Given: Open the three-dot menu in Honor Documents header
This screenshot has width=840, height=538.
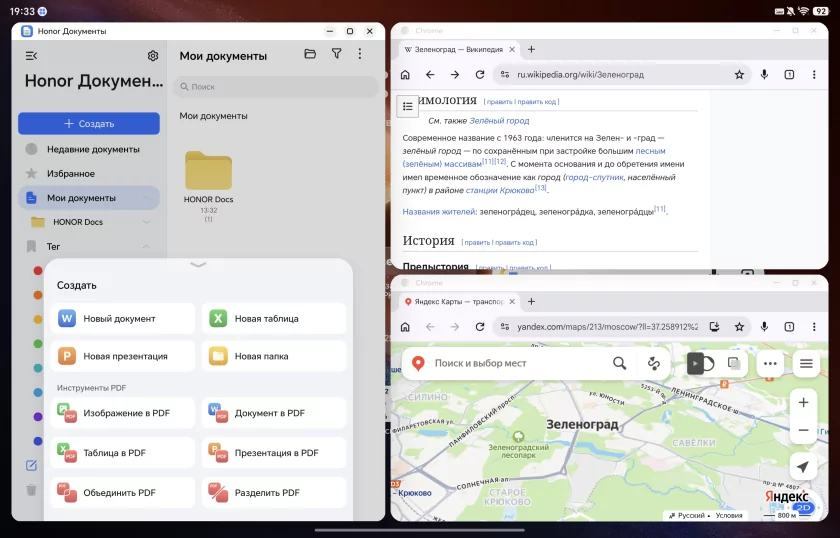Looking at the screenshot, I should pyautogui.click(x=359, y=54).
